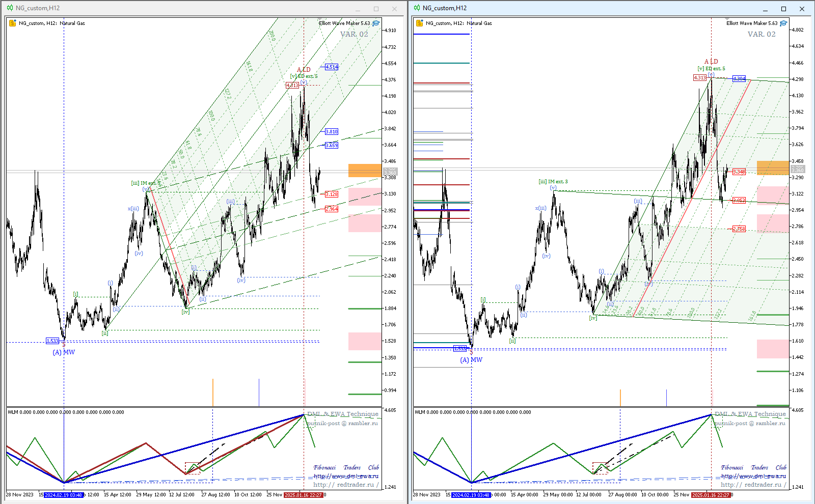Close the left NG_custom,H12 chart window

(394, 9)
